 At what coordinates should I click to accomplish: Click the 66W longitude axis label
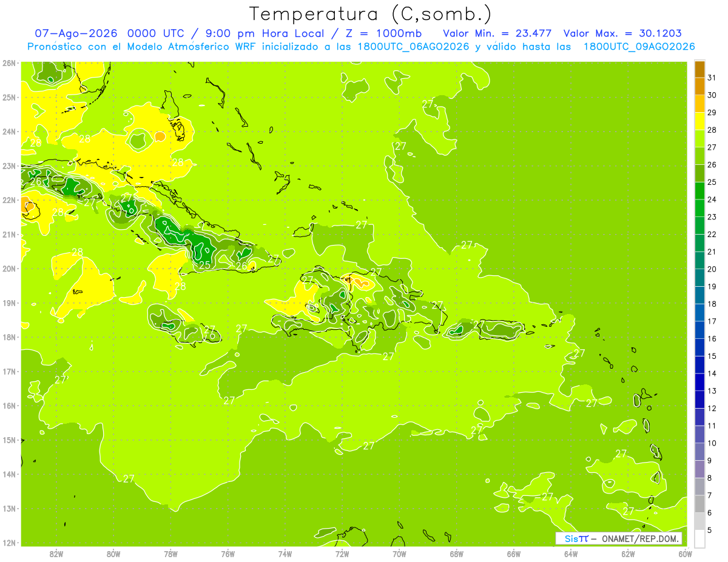[514, 554]
